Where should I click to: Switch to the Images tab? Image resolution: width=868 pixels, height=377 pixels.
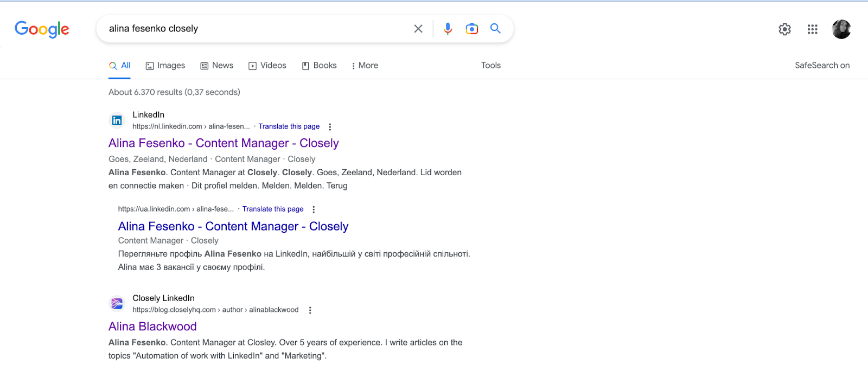click(165, 66)
